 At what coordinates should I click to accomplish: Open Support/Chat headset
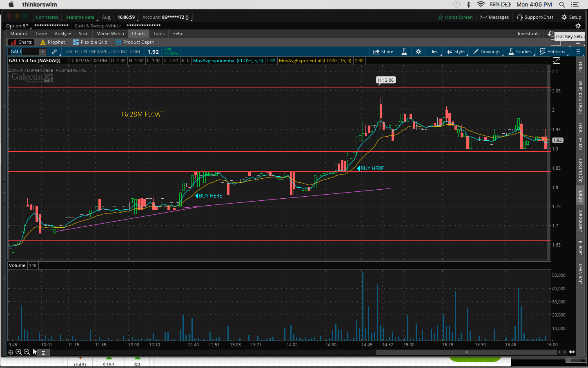535,17
